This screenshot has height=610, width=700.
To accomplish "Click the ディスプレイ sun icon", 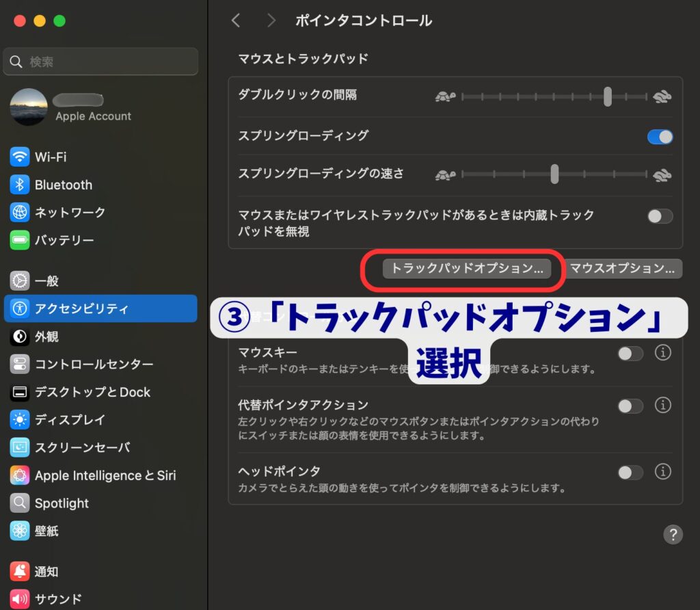I will click(x=20, y=419).
